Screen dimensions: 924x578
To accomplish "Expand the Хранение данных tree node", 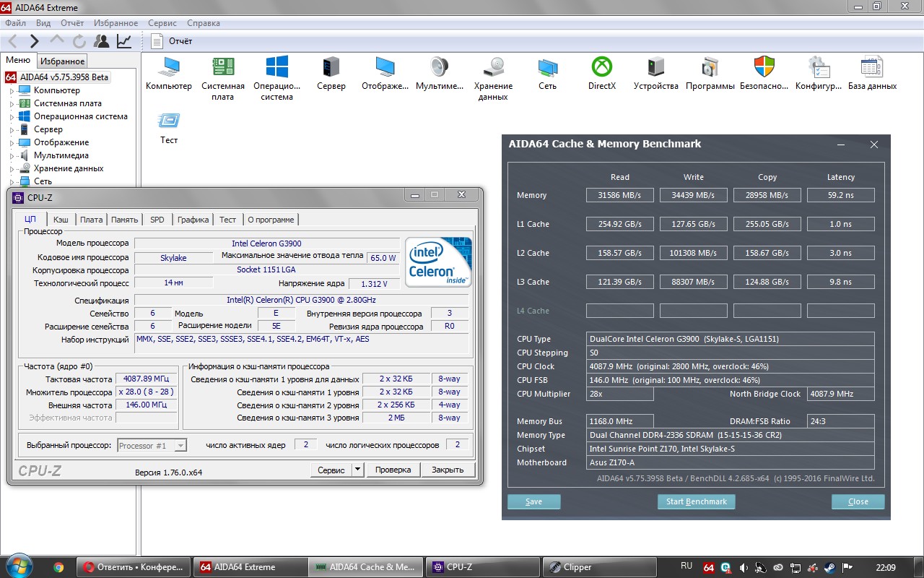I will pyautogui.click(x=12, y=169).
